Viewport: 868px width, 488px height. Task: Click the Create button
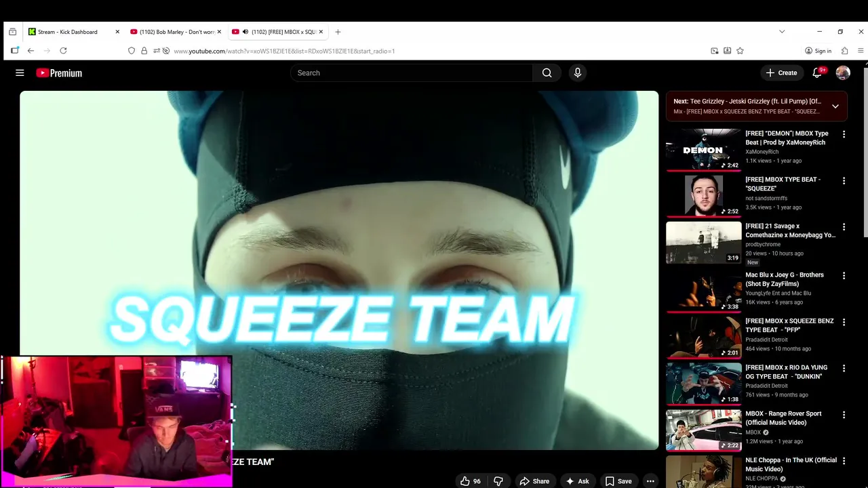click(x=781, y=73)
